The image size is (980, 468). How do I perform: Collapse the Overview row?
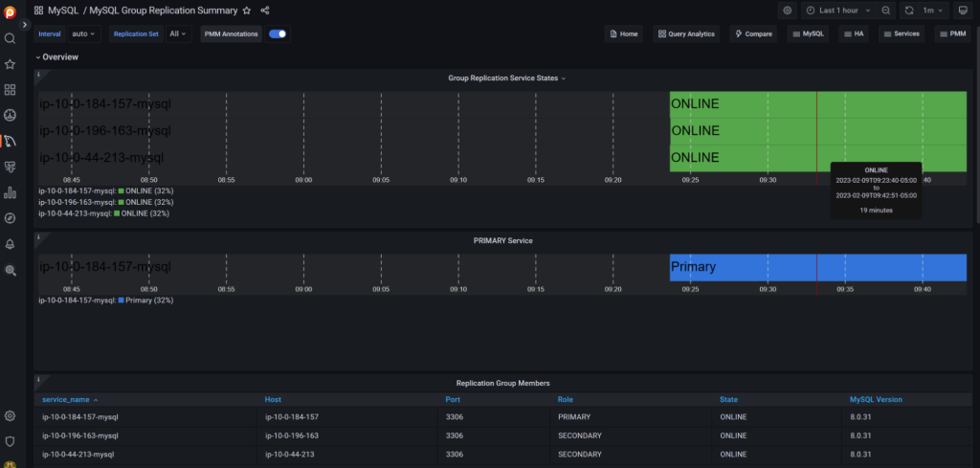[56, 56]
